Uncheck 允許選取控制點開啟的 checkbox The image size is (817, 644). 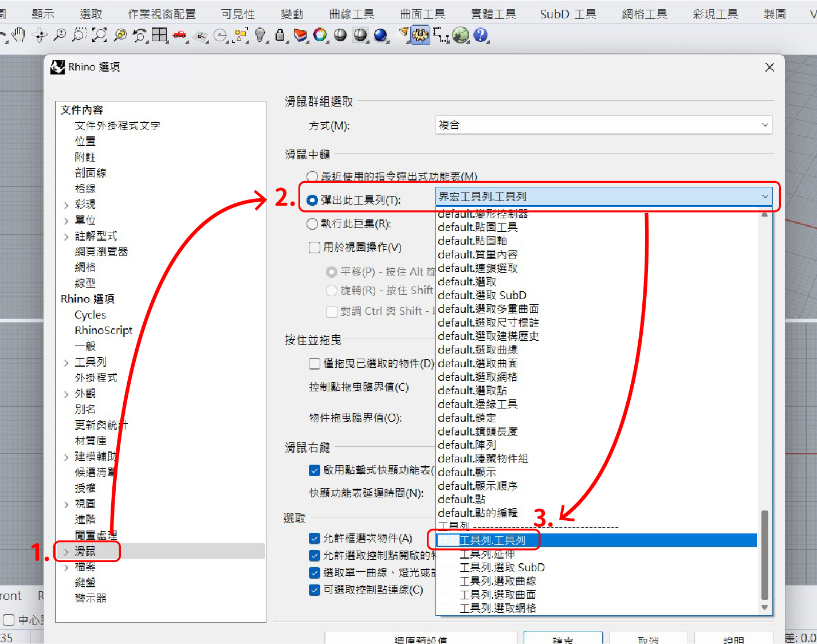[315, 556]
